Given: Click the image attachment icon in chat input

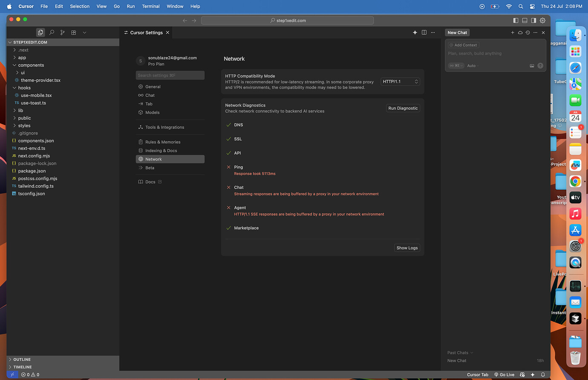Looking at the screenshot, I should click(532, 66).
